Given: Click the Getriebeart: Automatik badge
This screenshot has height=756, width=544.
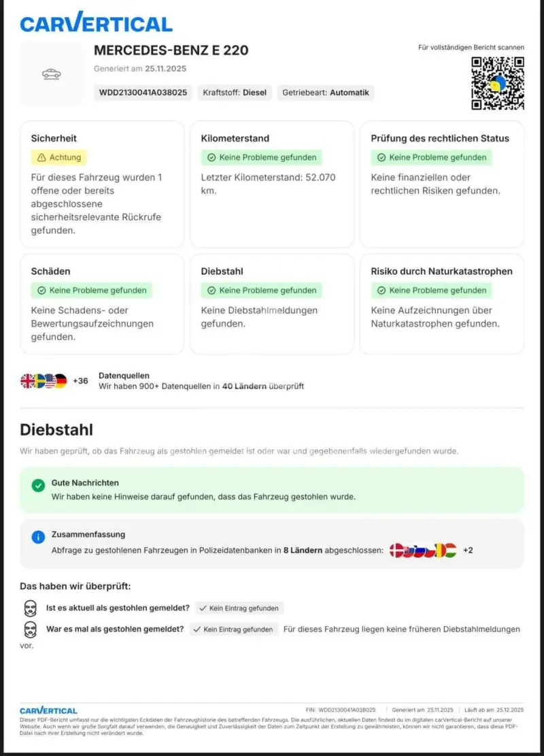Looking at the screenshot, I should click(x=326, y=93).
